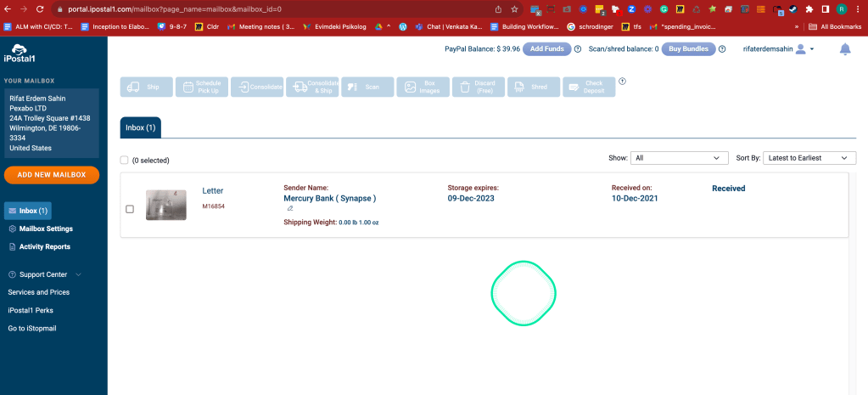This screenshot has height=395, width=868.
Task: Open the letter envelope thumbnail
Action: [x=166, y=205]
